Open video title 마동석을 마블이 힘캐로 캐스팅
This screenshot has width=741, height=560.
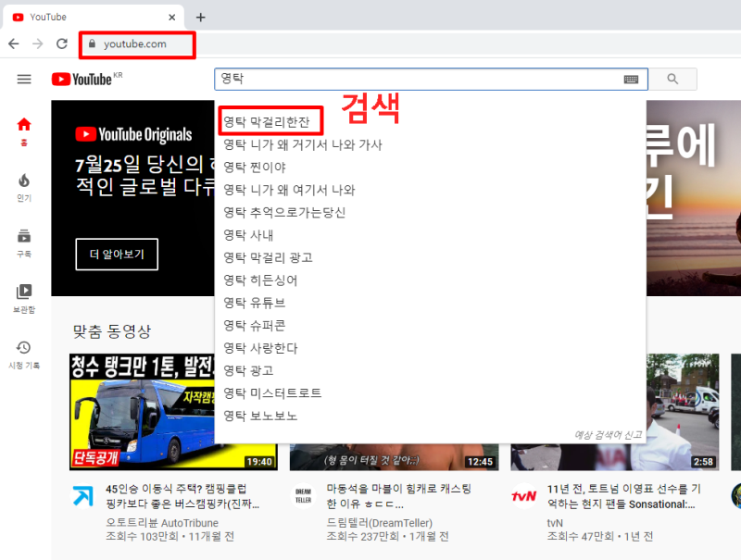click(399, 496)
